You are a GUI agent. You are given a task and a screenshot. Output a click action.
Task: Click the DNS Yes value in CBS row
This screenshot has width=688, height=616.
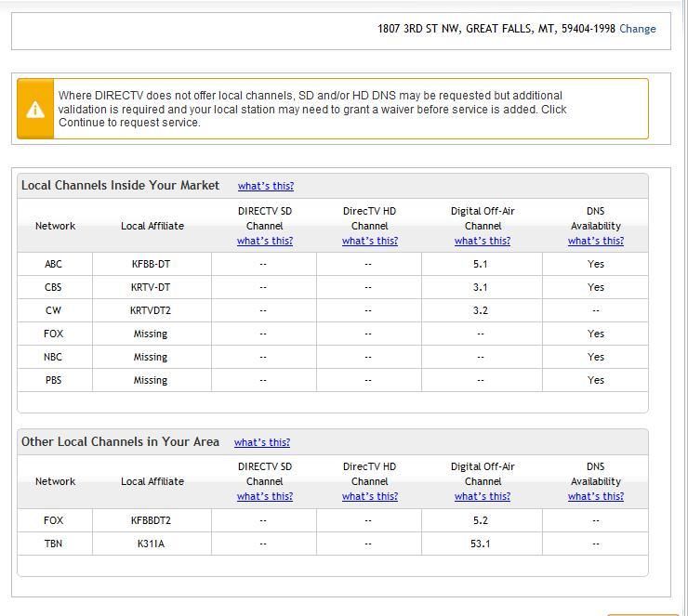click(x=596, y=288)
